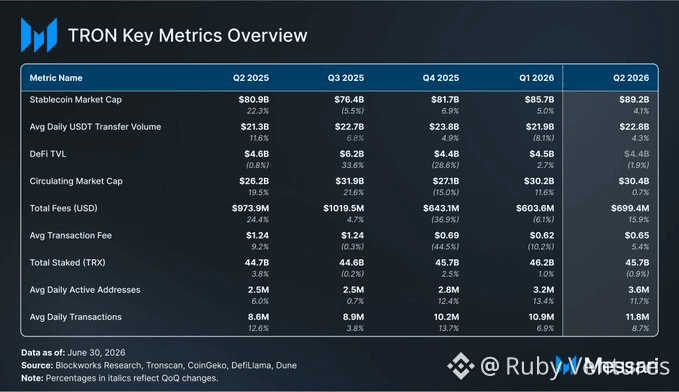
Task: Click the 'Circulating Market Cap' row label
Action: (76, 181)
